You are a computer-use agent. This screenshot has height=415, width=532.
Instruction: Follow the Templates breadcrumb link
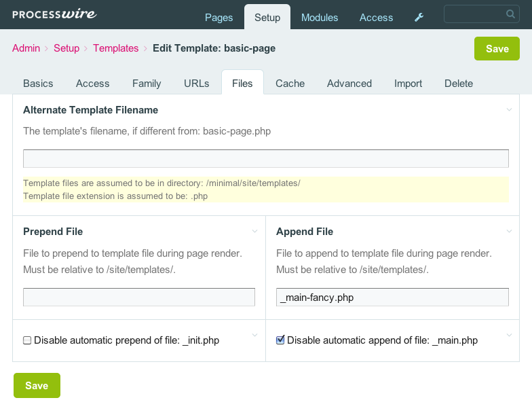pos(115,48)
